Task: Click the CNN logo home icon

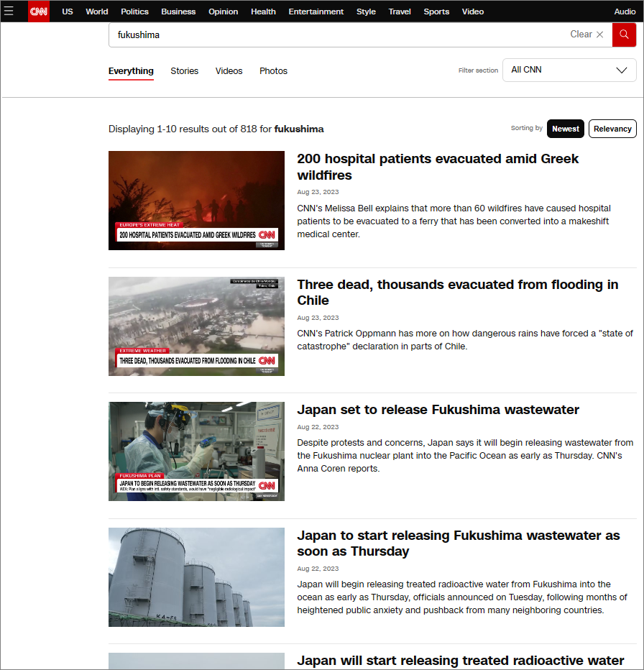Action: pos(39,11)
